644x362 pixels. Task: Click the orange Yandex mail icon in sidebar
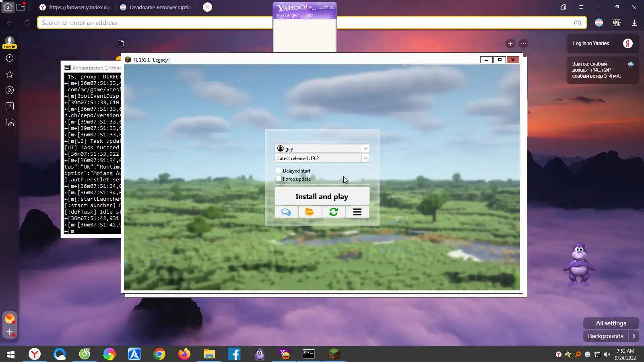pyautogui.click(x=10, y=319)
